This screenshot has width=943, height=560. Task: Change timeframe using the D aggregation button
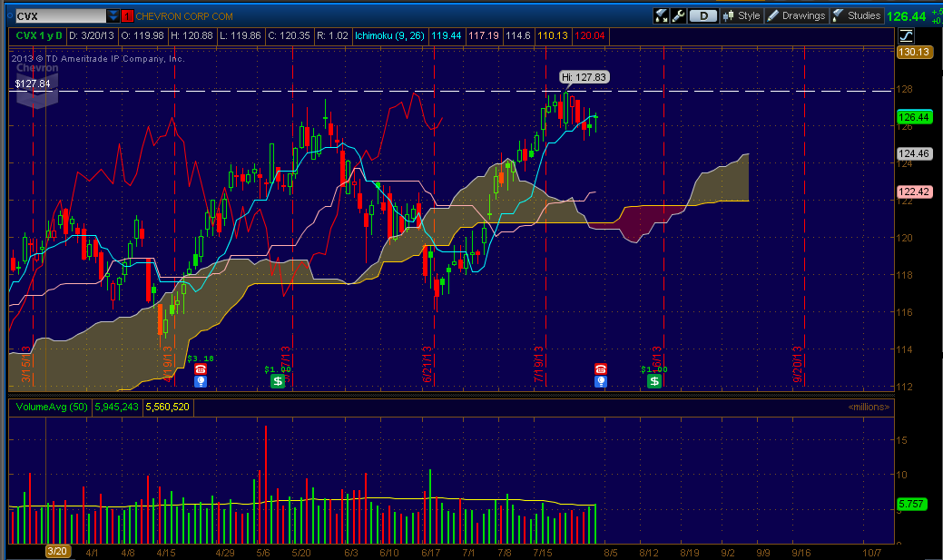click(x=703, y=15)
